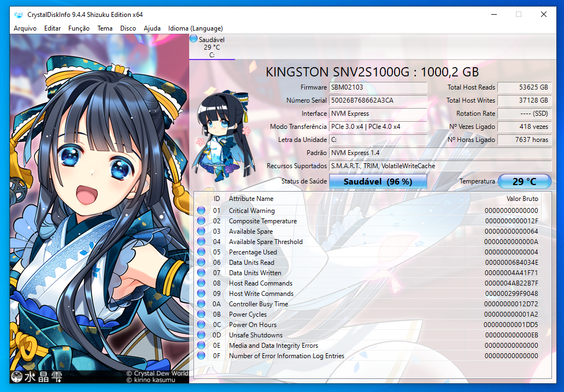This screenshot has height=392, width=564.
Task: Click the 29 °C temperature button
Action: click(525, 181)
